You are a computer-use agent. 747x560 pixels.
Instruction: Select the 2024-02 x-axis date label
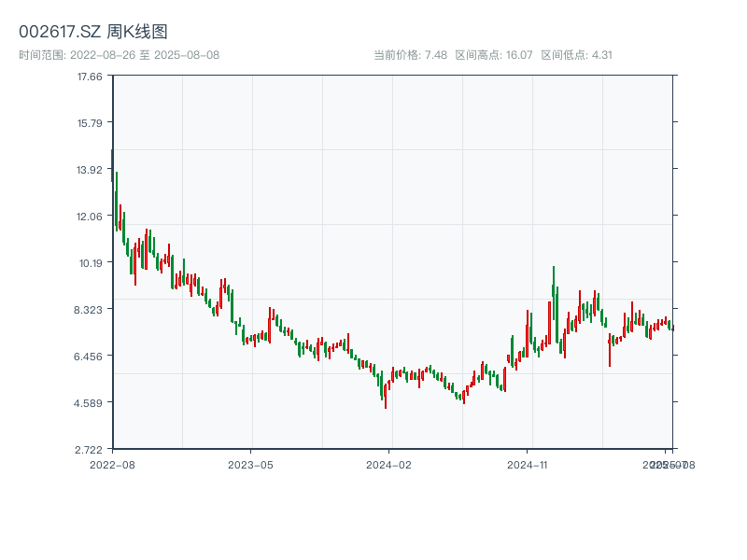pyautogui.click(x=389, y=464)
